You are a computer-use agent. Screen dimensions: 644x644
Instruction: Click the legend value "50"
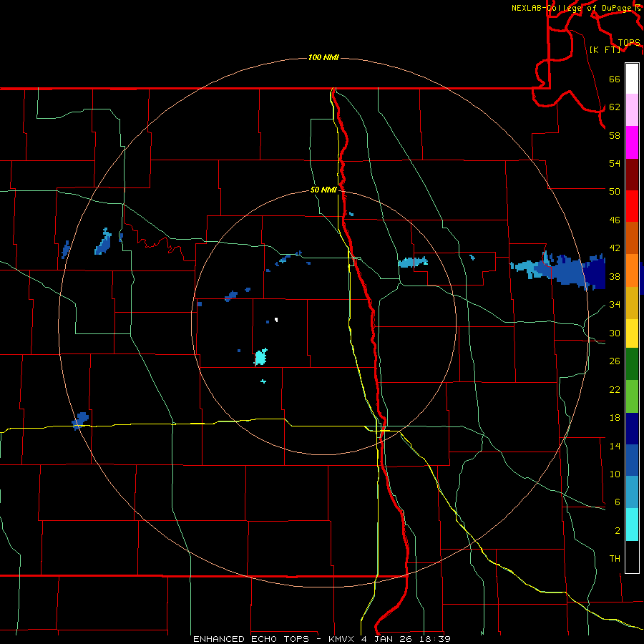(x=615, y=192)
